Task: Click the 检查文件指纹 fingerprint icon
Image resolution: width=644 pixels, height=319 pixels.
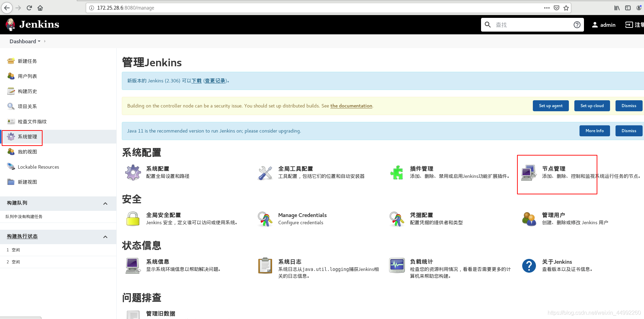Action: tap(11, 122)
